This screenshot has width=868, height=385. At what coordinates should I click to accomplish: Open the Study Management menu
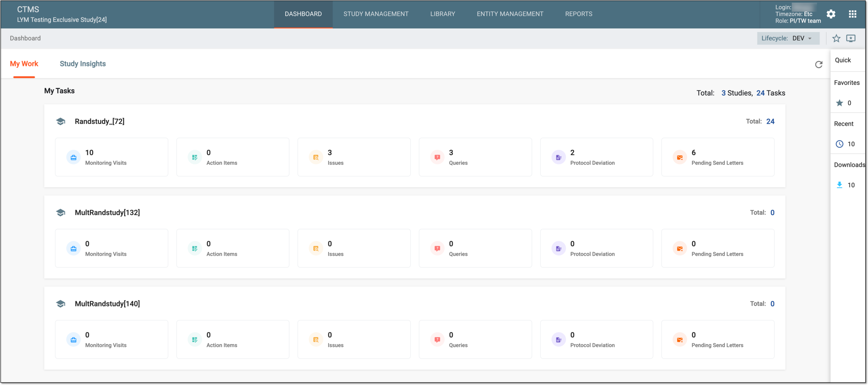pyautogui.click(x=376, y=14)
